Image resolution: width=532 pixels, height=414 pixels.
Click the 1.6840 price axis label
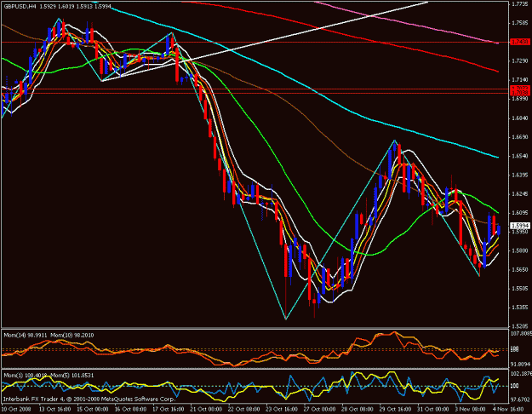pyautogui.click(x=520, y=118)
